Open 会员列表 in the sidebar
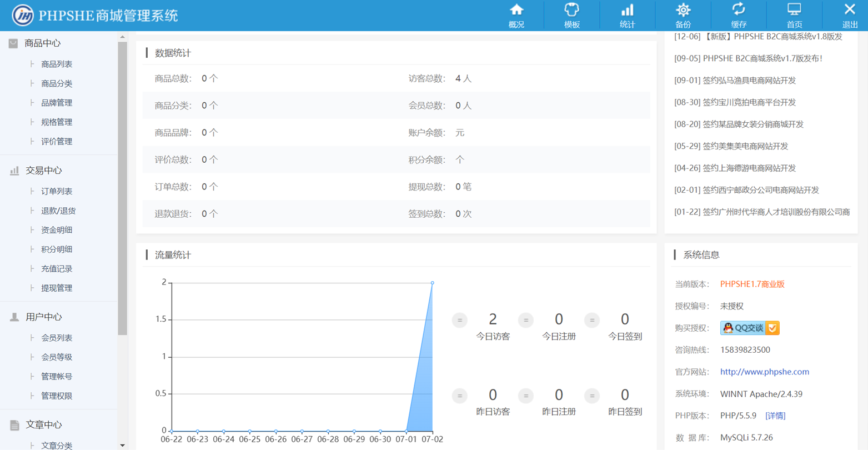Image resolution: width=868 pixels, height=450 pixels. coord(57,338)
